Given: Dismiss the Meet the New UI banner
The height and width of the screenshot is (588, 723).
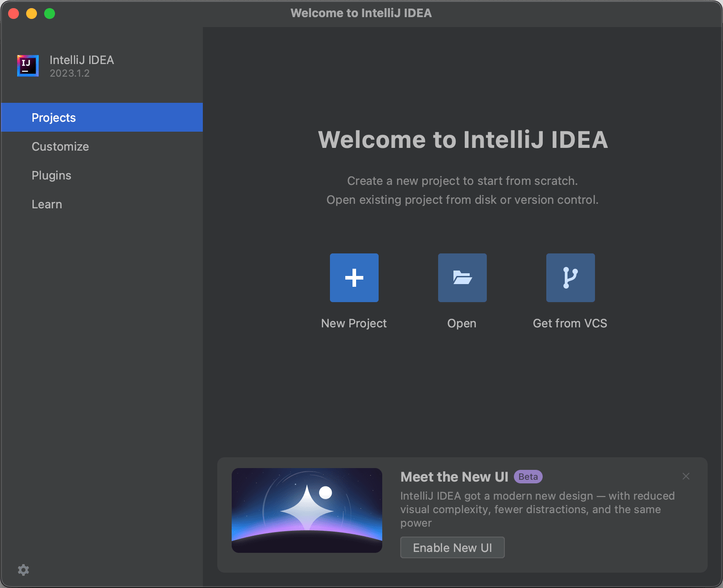Looking at the screenshot, I should [x=686, y=476].
